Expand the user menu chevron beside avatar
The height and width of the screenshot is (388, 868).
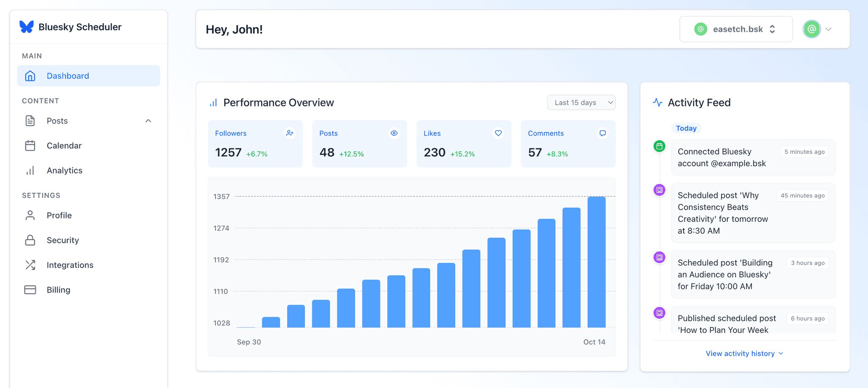click(829, 29)
